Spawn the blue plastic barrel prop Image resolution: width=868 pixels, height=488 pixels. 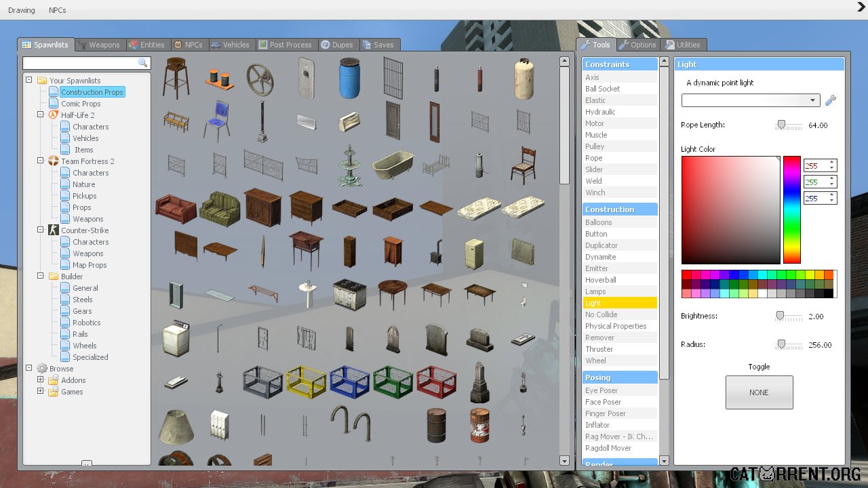coord(349,78)
